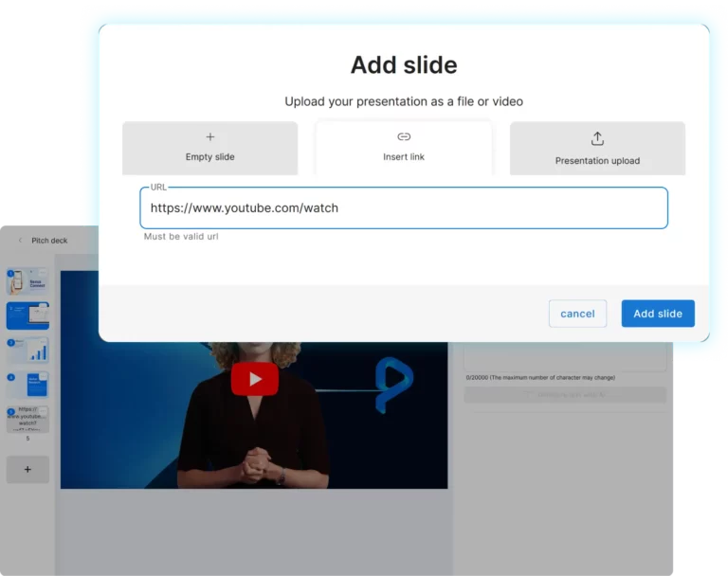
Task: Open the three-dot menu on slide 3 thumbnail
Action: (x=43, y=341)
